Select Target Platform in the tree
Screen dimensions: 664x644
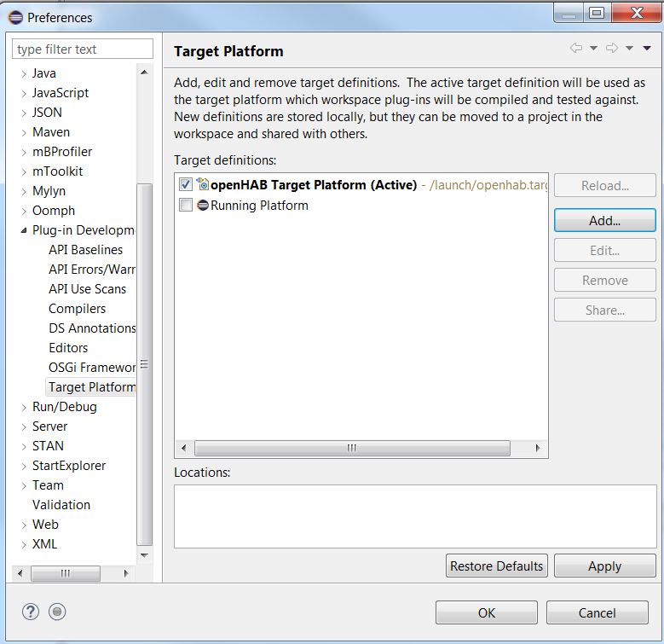tap(92, 386)
